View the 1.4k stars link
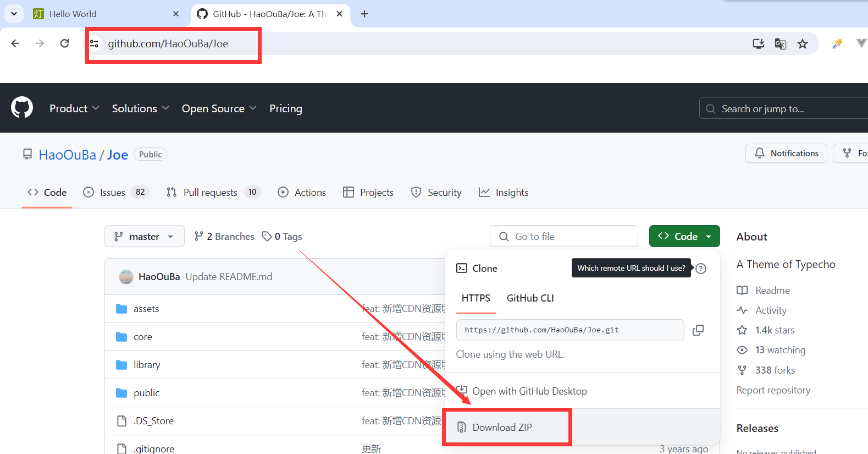Image resolution: width=868 pixels, height=454 pixels. [x=766, y=330]
